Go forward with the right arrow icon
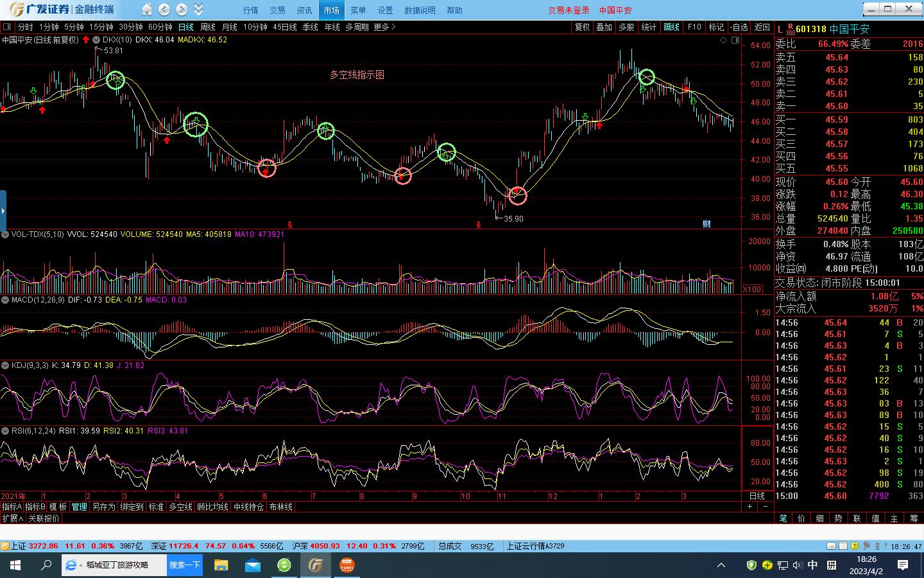This screenshot has width=924, height=578. [182, 10]
